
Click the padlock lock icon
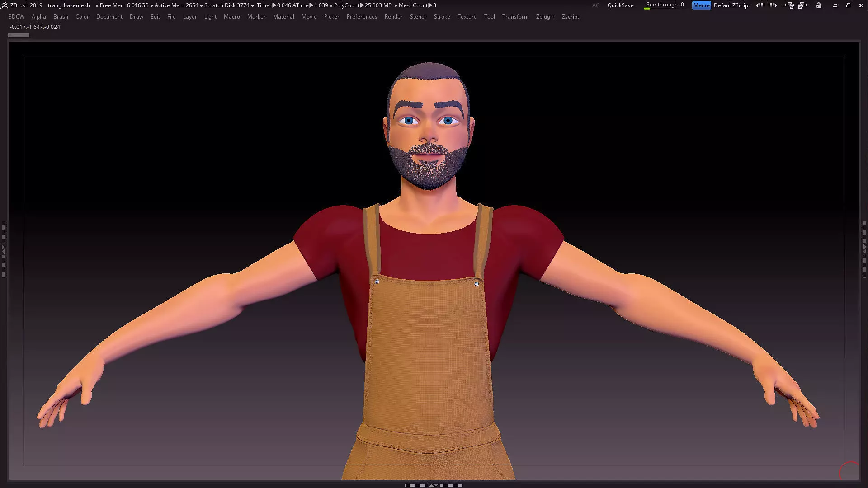pyautogui.click(x=819, y=5)
